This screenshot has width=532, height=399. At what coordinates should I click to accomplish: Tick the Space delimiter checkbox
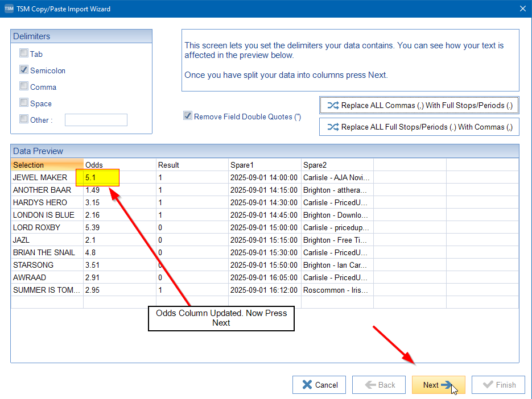pos(24,103)
